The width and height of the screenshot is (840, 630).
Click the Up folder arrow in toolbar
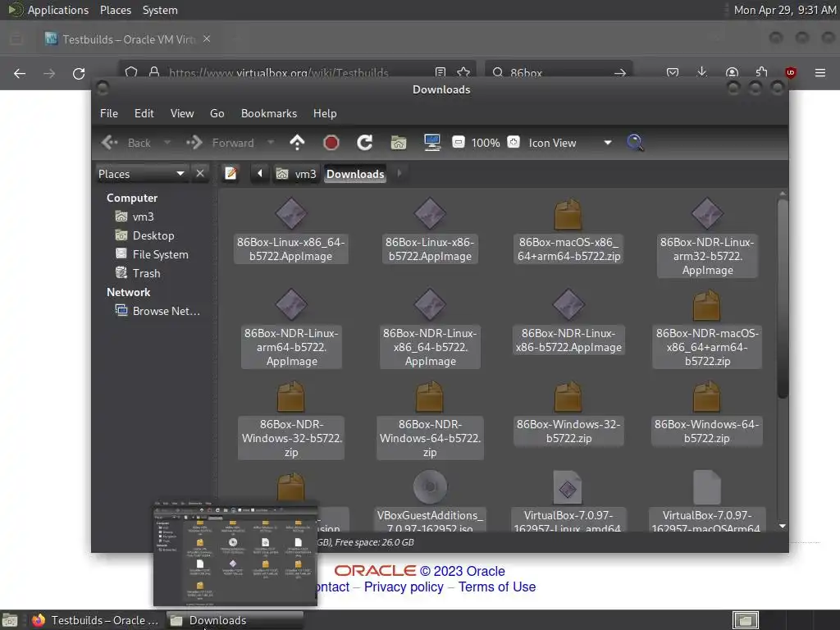tap(297, 143)
